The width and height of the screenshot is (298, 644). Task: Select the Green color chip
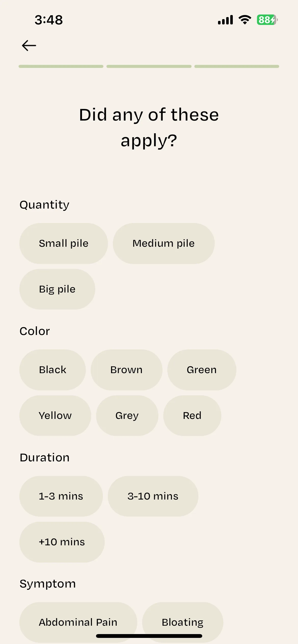[202, 370]
